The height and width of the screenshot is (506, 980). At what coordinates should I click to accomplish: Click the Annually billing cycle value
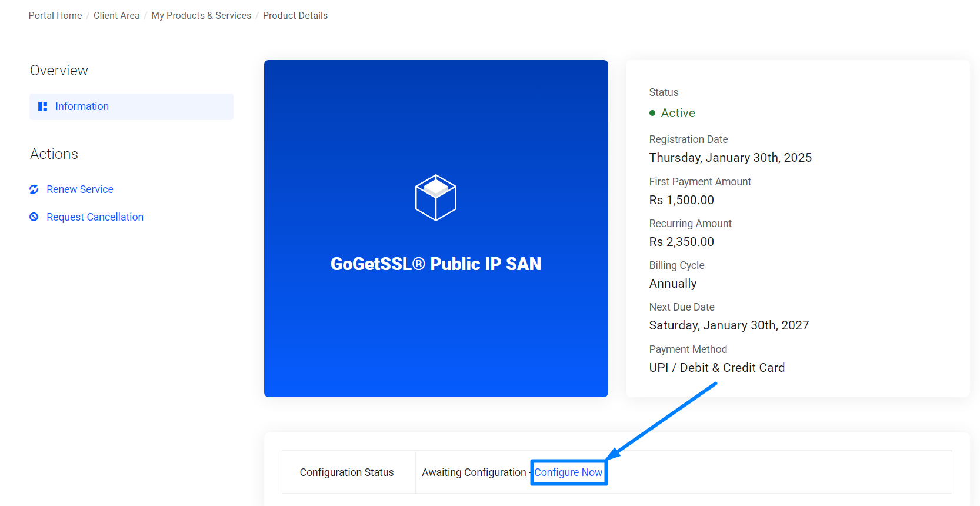pyautogui.click(x=673, y=284)
